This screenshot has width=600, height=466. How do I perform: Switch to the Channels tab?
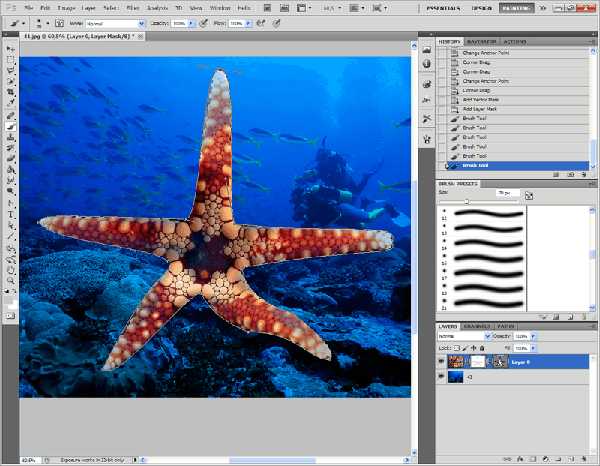tap(476, 325)
